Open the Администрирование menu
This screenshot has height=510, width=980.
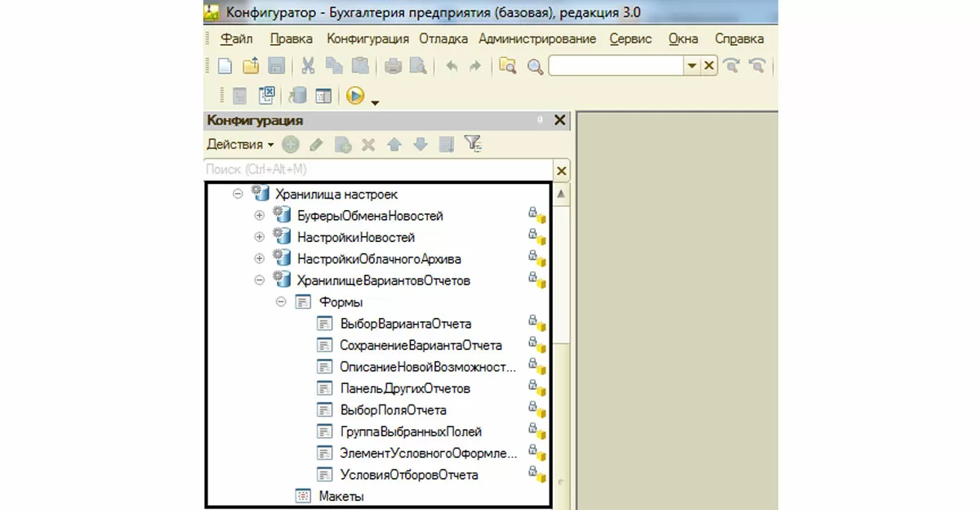coord(537,38)
